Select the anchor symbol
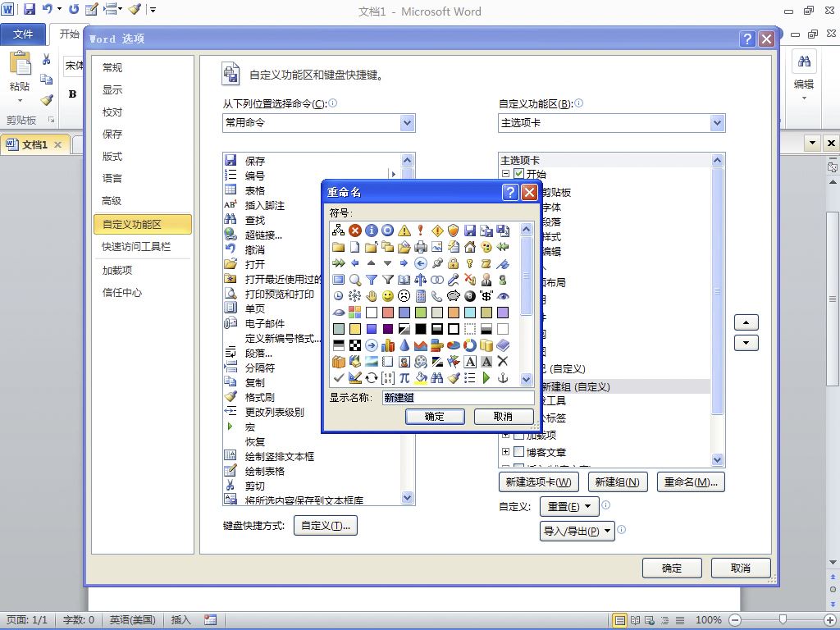This screenshot has height=630, width=840. point(503,378)
